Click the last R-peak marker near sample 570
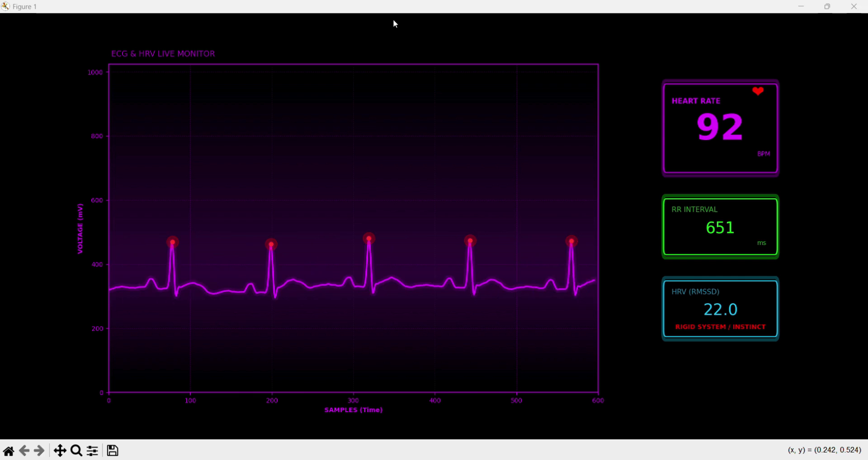 click(571, 241)
